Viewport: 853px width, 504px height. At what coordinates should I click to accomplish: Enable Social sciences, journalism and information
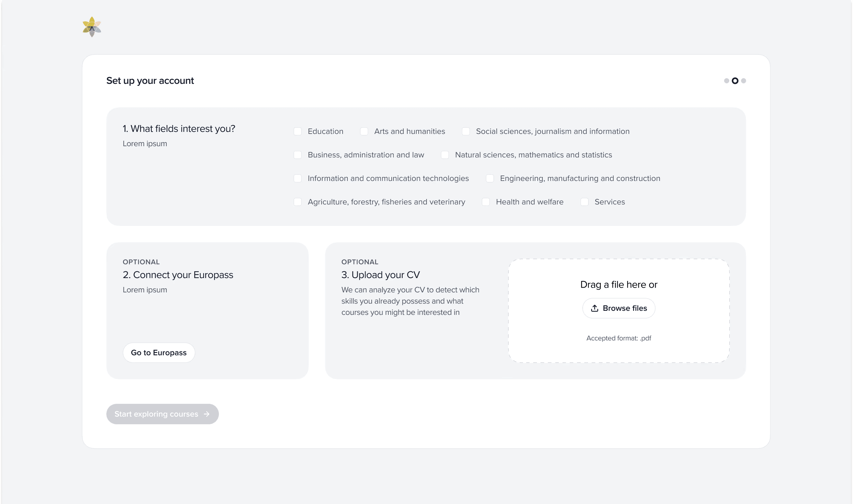[x=466, y=131]
